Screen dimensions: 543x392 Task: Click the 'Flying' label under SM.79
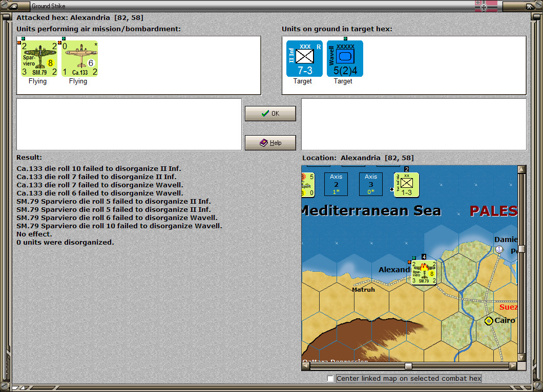[x=37, y=81]
